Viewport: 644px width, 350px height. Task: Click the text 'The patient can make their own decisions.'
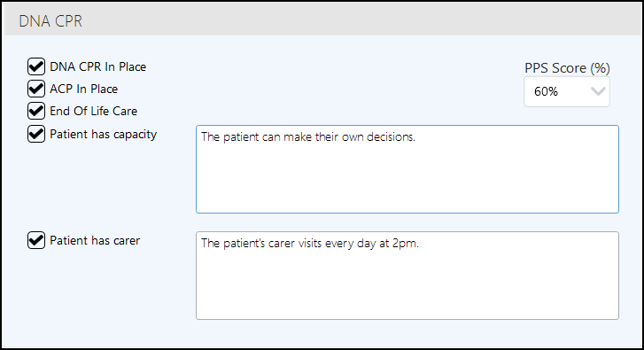point(308,136)
